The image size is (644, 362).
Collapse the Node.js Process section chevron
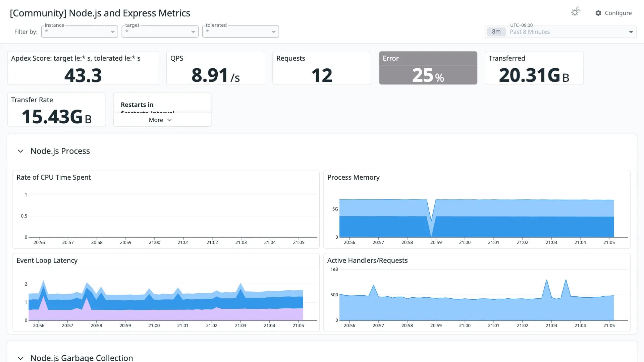click(x=20, y=151)
